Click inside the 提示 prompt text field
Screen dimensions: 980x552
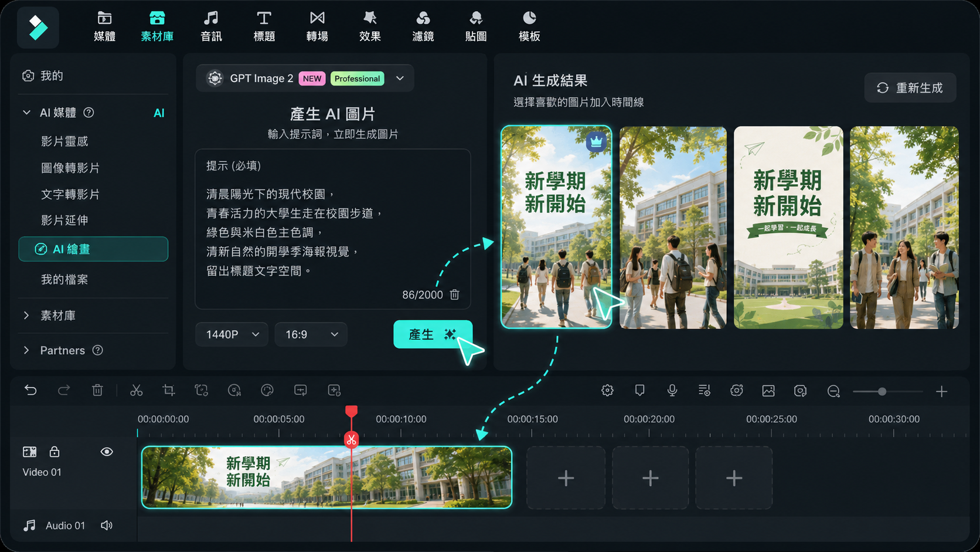(333, 229)
